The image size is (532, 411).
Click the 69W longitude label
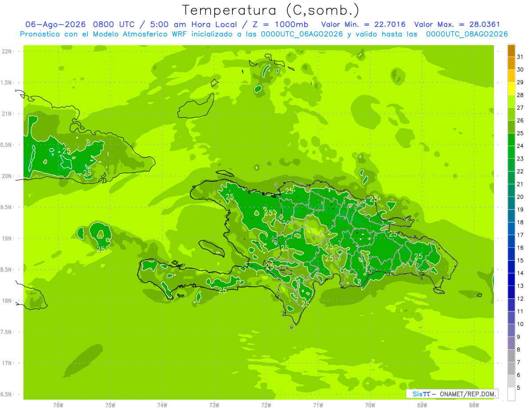[x=422, y=405]
